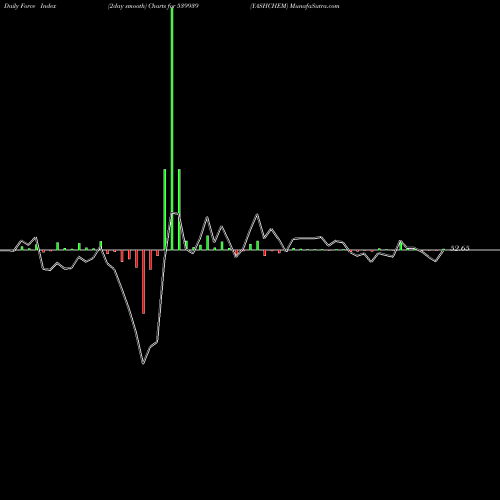
Task: Click the '(YASHCHEM) MunafaSutra.com' label
Action: click(295, 6)
